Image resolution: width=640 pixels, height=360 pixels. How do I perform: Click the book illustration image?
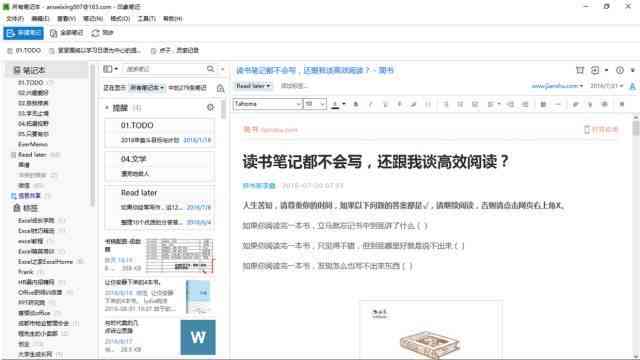tap(431, 344)
